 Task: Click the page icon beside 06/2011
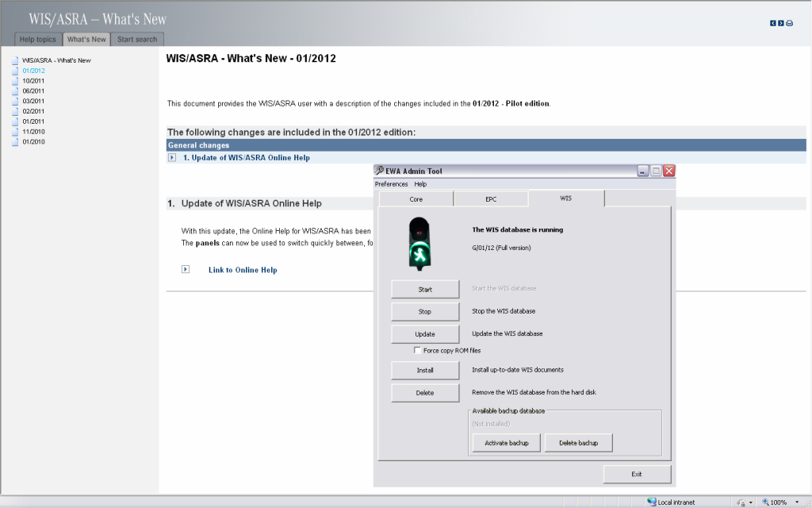tap(15, 90)
